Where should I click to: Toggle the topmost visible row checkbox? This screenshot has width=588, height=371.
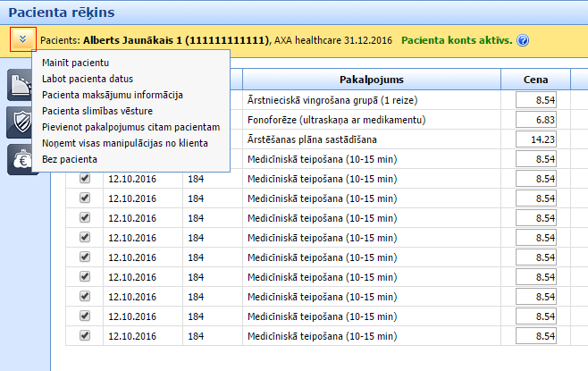(x=85, y=178)
